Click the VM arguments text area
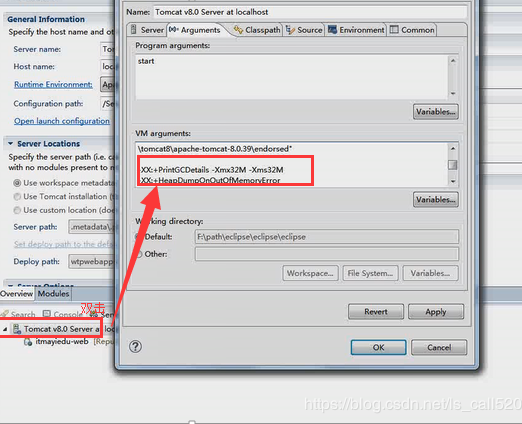The height and width of the screenshot is (424, 522). coord(292,164)
